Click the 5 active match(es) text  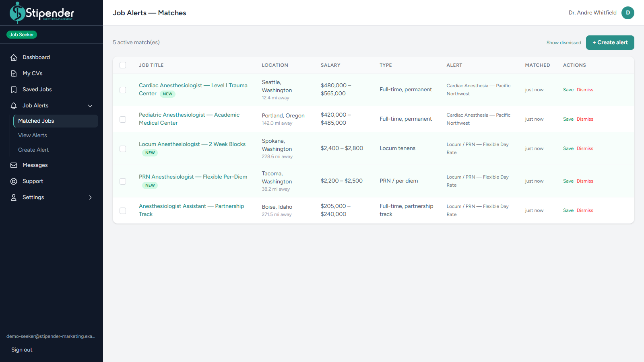[136, 43]
